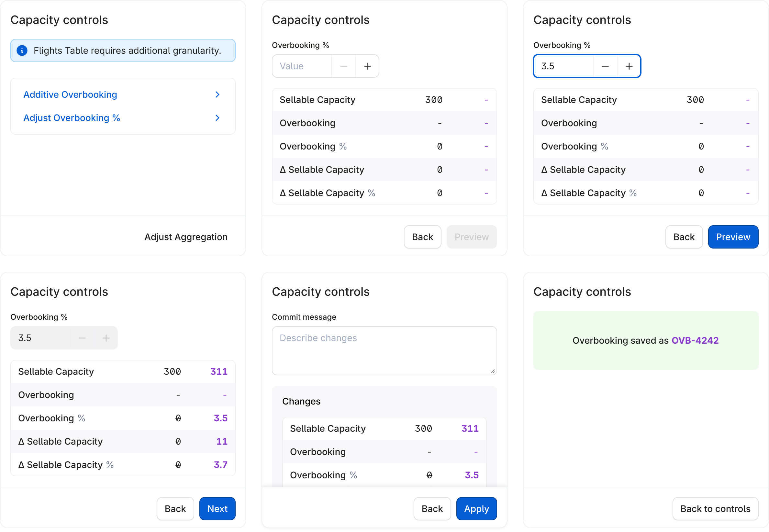Open the OVB-4242 saved overbooking link

pos(695,340)
